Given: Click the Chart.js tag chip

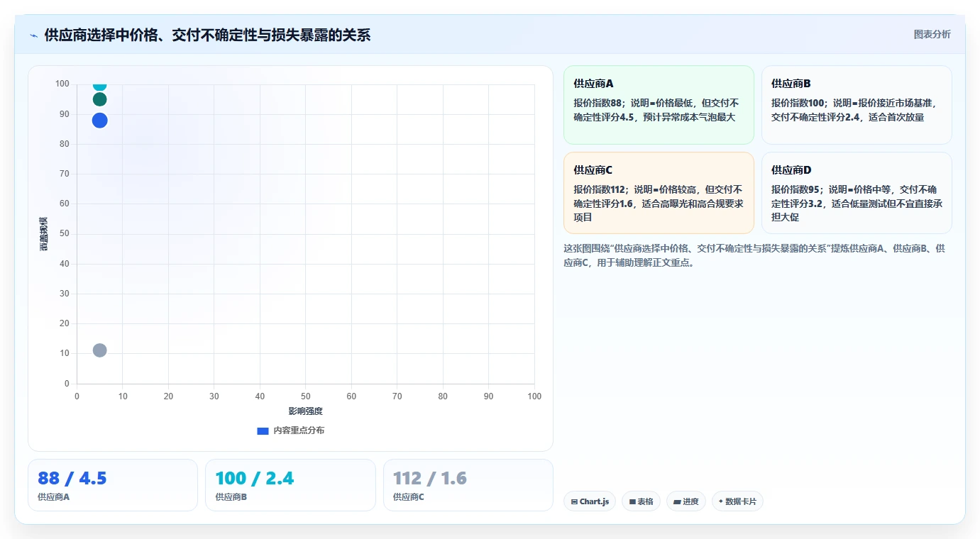Looking at the screenshot, I should (x=590, y=501).
